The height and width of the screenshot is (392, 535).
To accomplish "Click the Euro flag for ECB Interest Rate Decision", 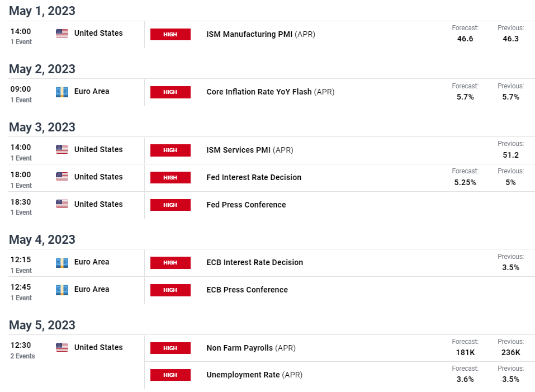I will click(x=61, y=262).
